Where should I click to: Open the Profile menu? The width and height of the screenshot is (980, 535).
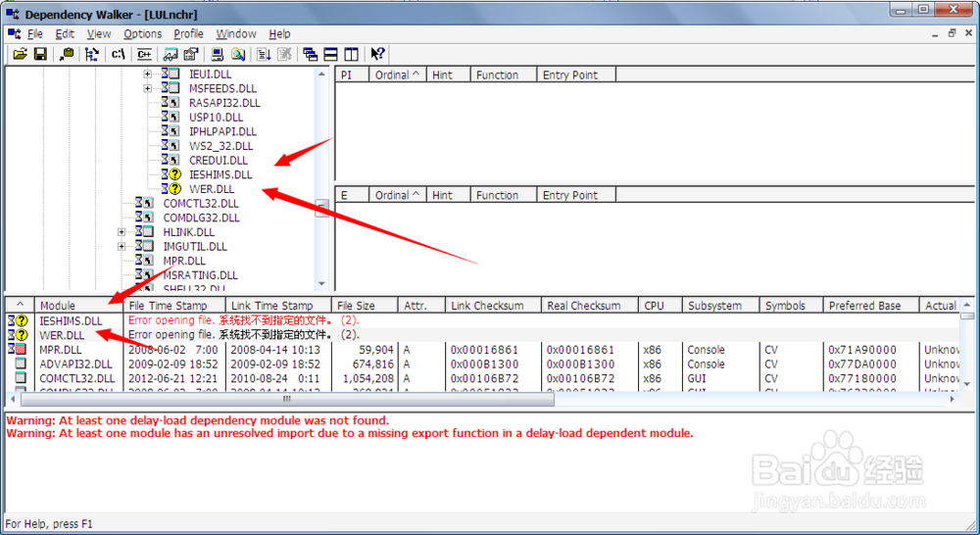(188, 33)
